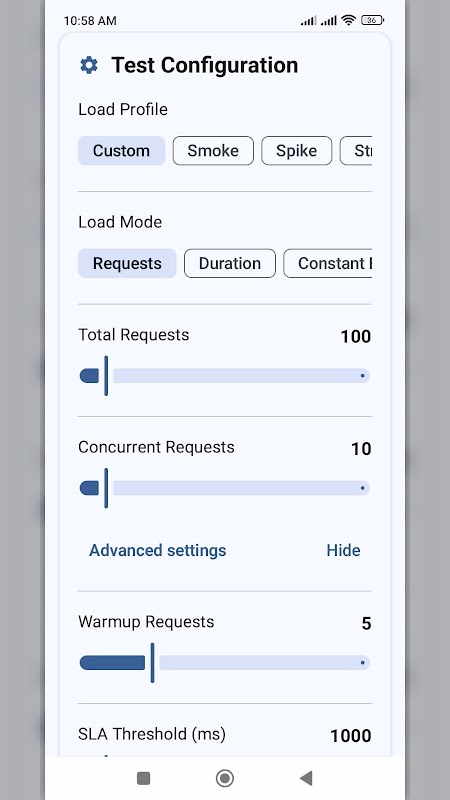Click the SLA Threshold value 1000
This screenshot has width=450, height=800.
tap(351, 735)
